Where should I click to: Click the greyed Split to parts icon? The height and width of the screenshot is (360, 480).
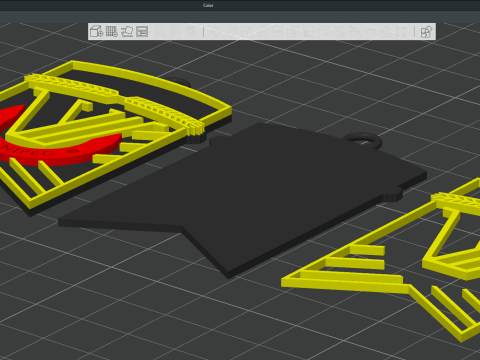(x=176, y=32)
